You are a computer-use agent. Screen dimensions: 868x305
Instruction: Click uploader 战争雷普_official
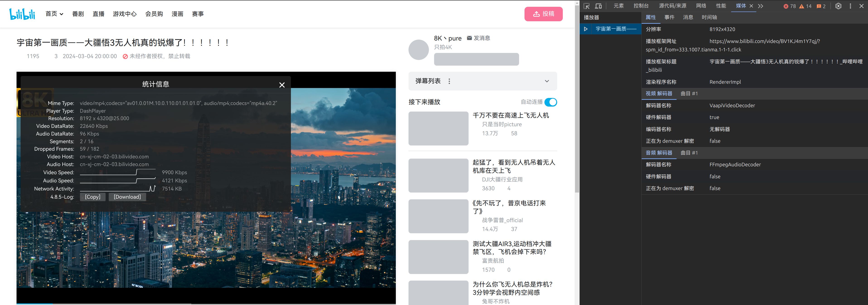[502, 221]
